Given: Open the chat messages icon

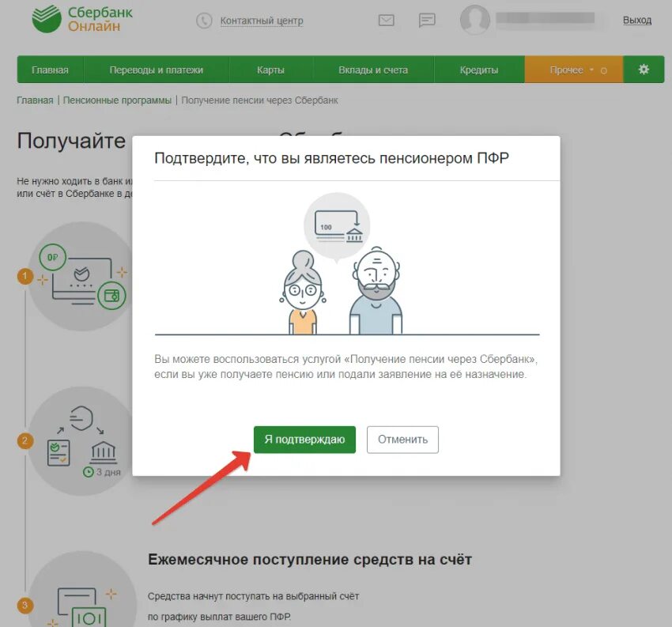Looking at the screenshot, I should [x=427, y=20].
